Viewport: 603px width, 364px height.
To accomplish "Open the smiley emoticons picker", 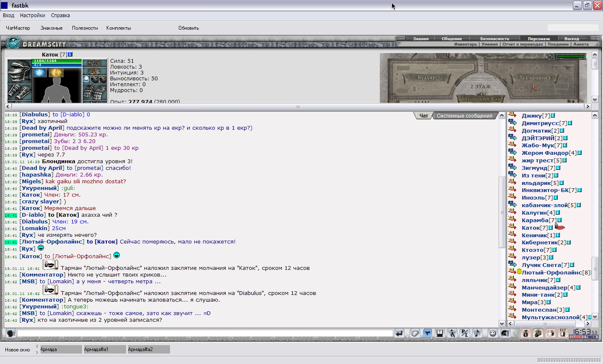I will point(493,333).
